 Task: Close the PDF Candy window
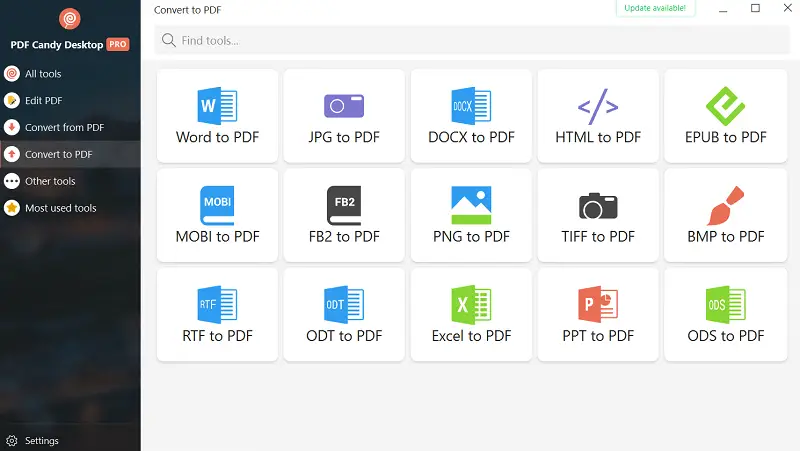coord(787,8)
